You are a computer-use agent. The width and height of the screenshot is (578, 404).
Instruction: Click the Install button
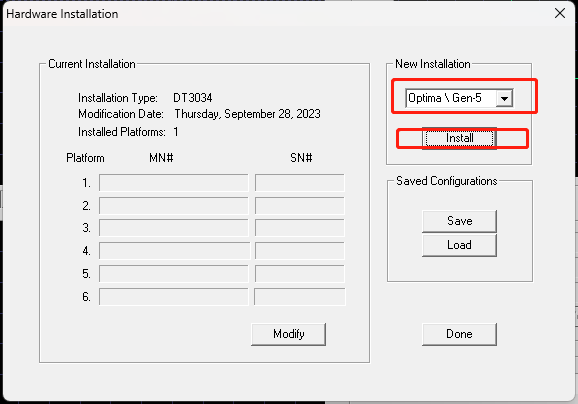(x=459, y=138)
